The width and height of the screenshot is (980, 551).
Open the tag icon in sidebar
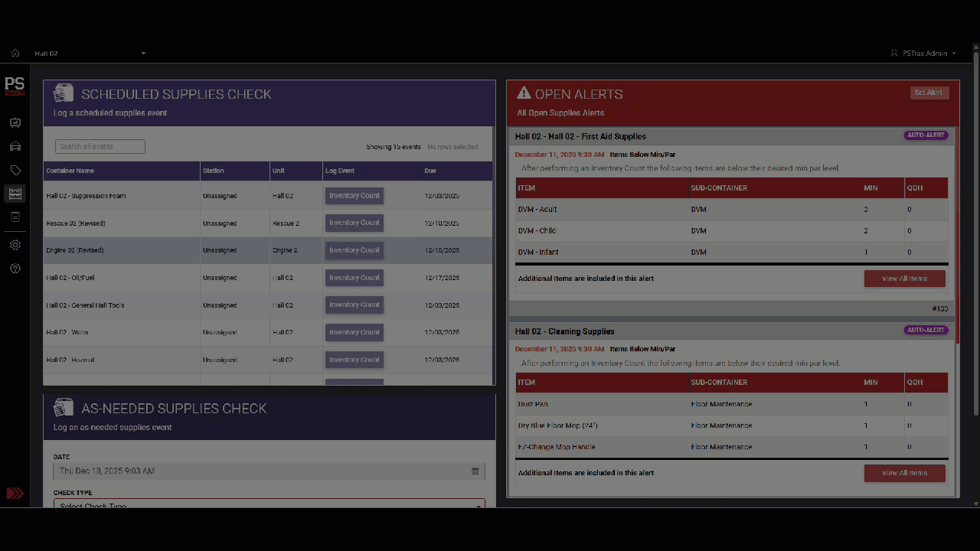15,170
